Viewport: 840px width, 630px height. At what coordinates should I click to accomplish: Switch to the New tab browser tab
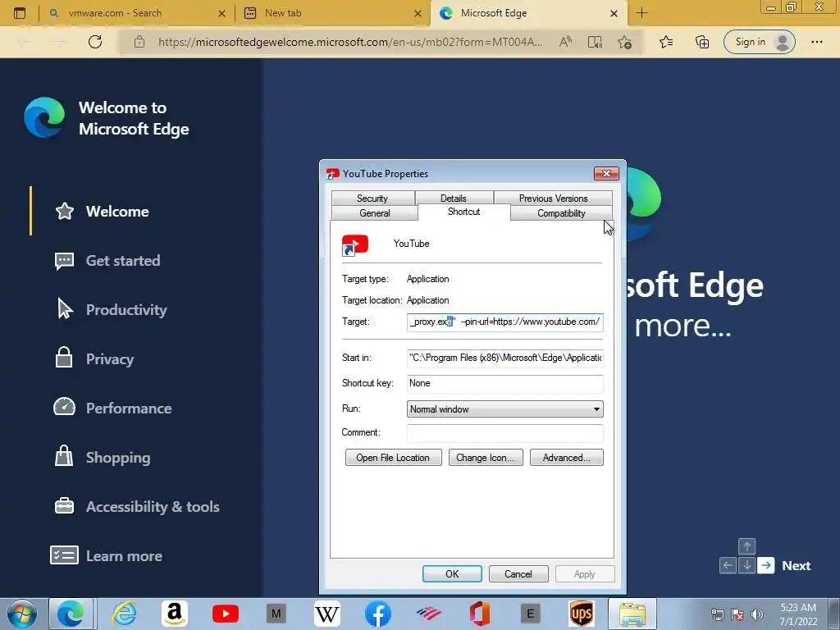(332, 13)
